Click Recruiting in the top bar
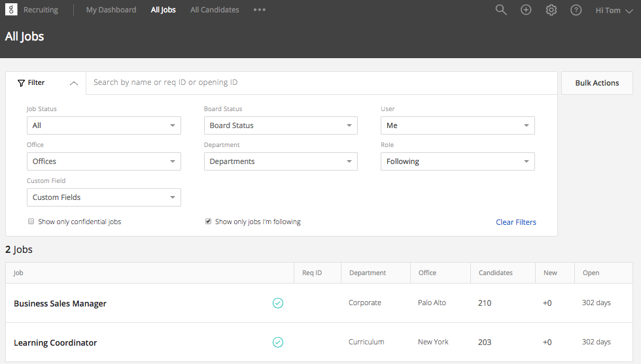 pos(41,10)
